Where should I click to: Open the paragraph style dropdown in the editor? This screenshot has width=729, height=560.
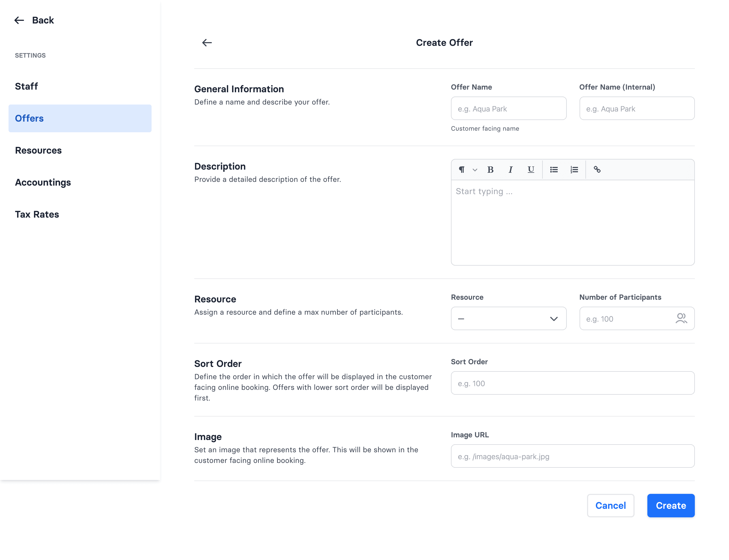[x=467, y=170]
